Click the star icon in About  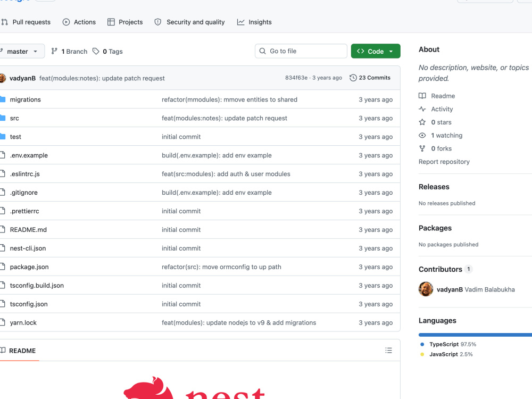pyautogui.click(x=422, y=122)
